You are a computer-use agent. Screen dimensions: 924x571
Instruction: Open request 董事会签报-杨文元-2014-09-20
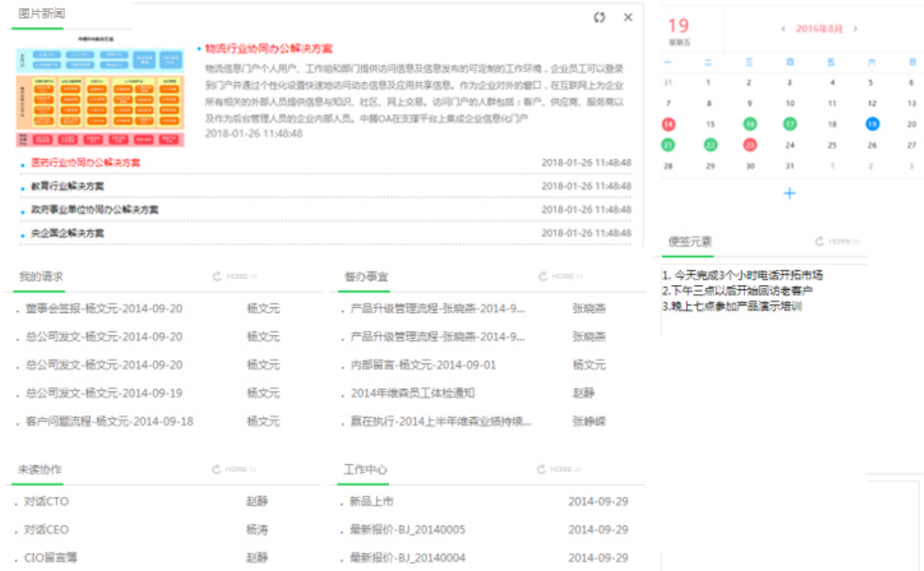click(104, 308)
